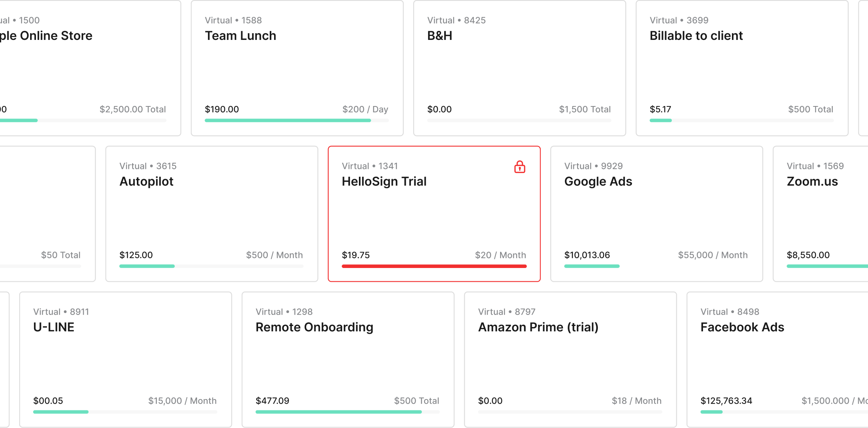Click the red lock icon on HelloSign Trial
Image resolution: width=868 pixels, height=428 pixels.
520,167
